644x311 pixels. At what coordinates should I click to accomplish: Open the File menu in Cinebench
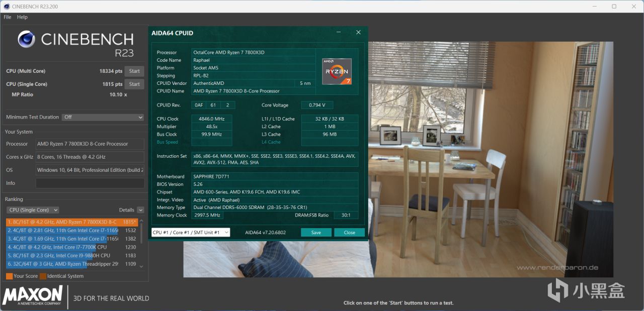point(7,17)
